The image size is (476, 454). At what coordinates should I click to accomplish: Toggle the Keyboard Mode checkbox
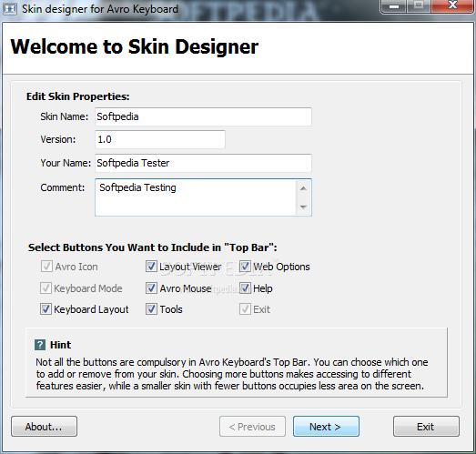point(46,288)
